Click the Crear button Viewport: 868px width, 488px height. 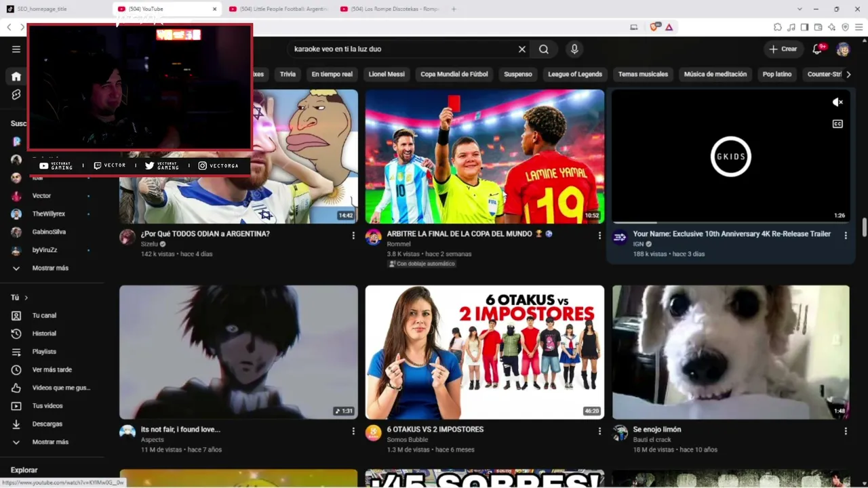783,49
